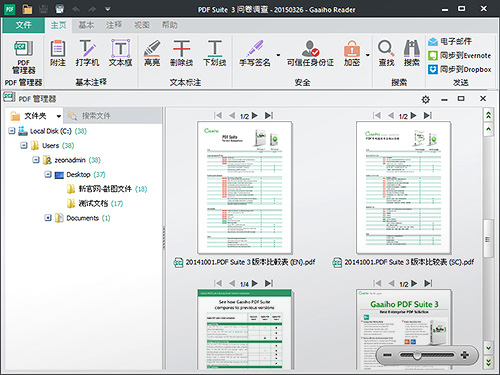Click zoom out minus on thumbnail slider
Viewport: 500px width, 375px height.
point(387,355)
